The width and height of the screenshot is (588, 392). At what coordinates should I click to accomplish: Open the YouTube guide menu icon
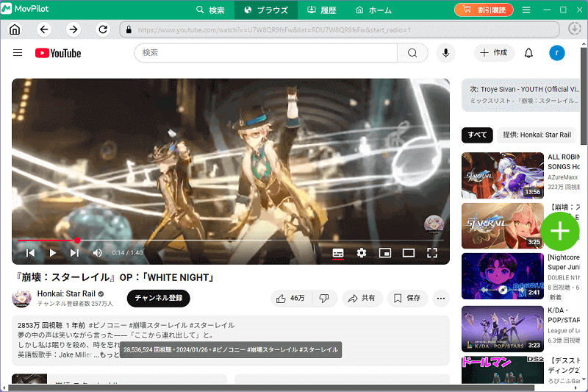(x=18, y=53)
